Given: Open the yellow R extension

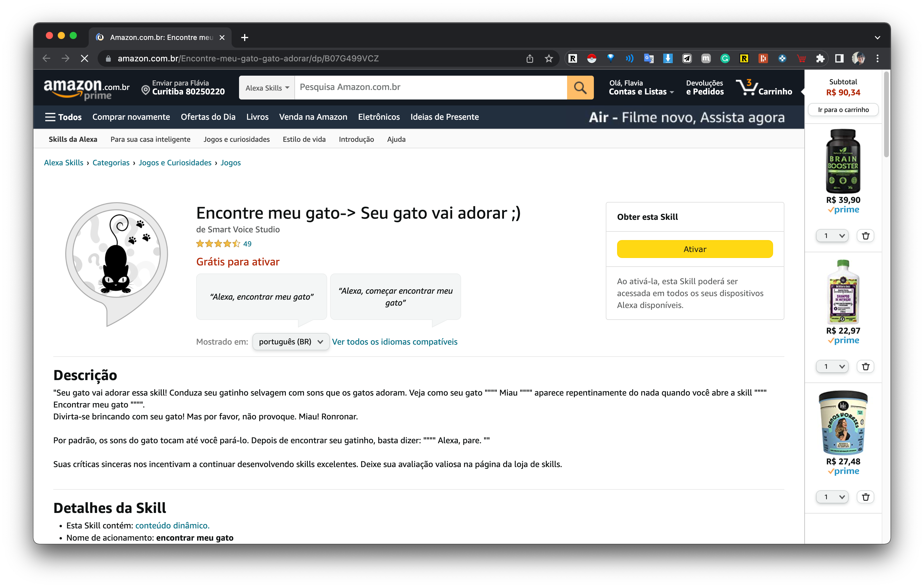Looking at the screenshot, I should point(744,58).
